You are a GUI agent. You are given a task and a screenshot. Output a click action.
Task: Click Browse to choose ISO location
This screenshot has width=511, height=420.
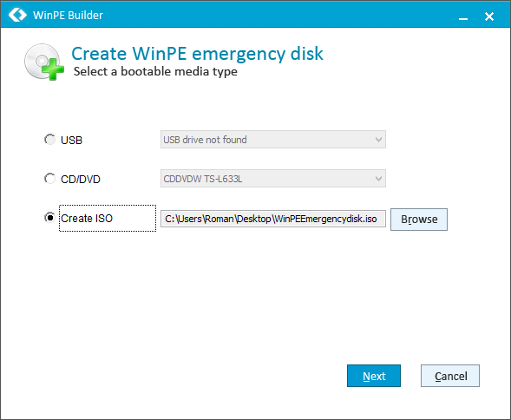(x=419, y=220)
